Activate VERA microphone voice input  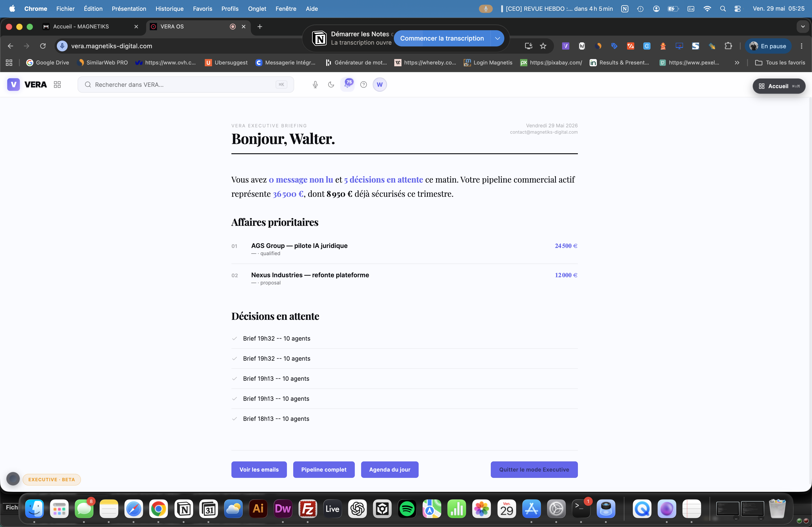315,85
